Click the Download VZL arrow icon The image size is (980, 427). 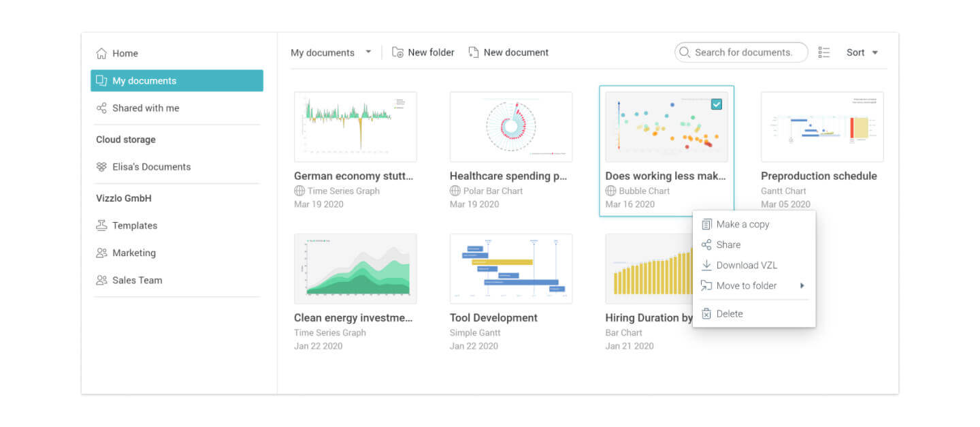(x=706, y=266)
